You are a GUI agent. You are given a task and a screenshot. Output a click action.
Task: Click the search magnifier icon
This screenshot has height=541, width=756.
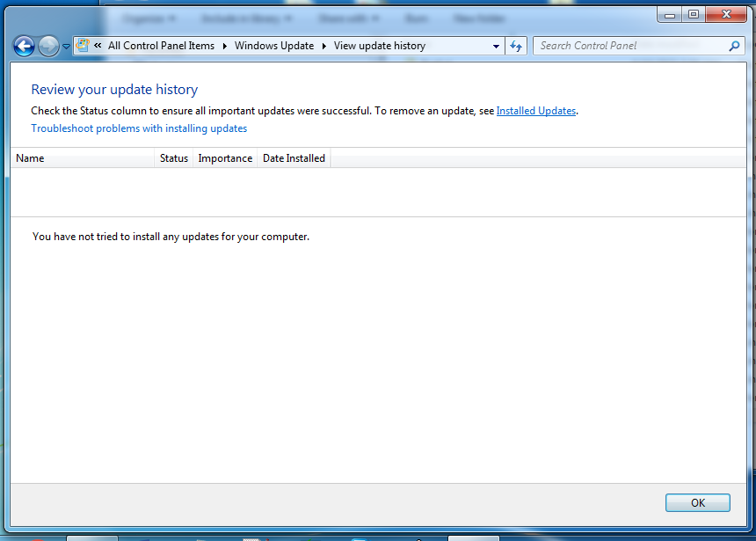(x=734, y=46)
